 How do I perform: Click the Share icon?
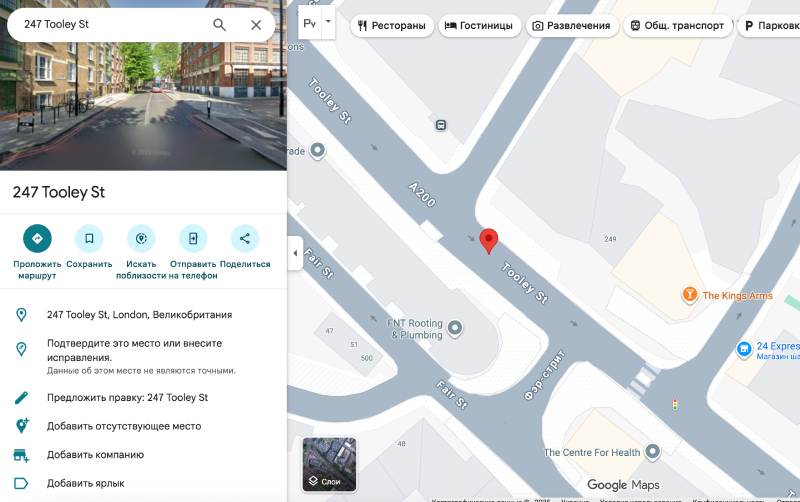pos(245,238)
